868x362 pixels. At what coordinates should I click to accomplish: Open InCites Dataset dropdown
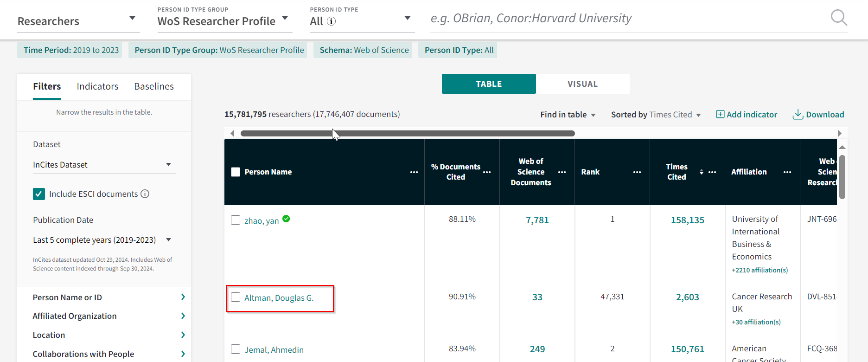(x=104, y=165)
